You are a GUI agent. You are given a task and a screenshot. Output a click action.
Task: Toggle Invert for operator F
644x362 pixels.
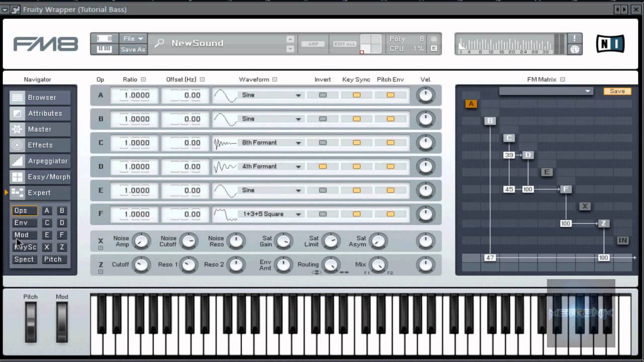click(x=323, y=214)
